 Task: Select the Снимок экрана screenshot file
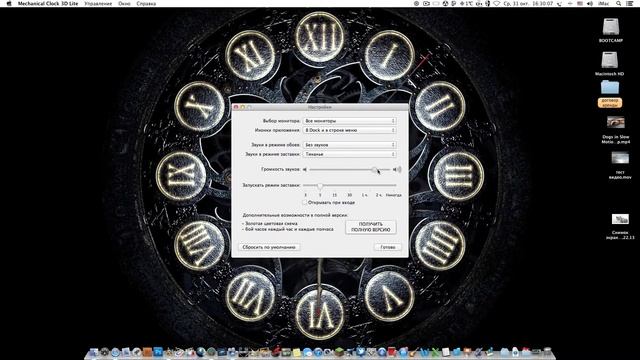tap(620, 219)
